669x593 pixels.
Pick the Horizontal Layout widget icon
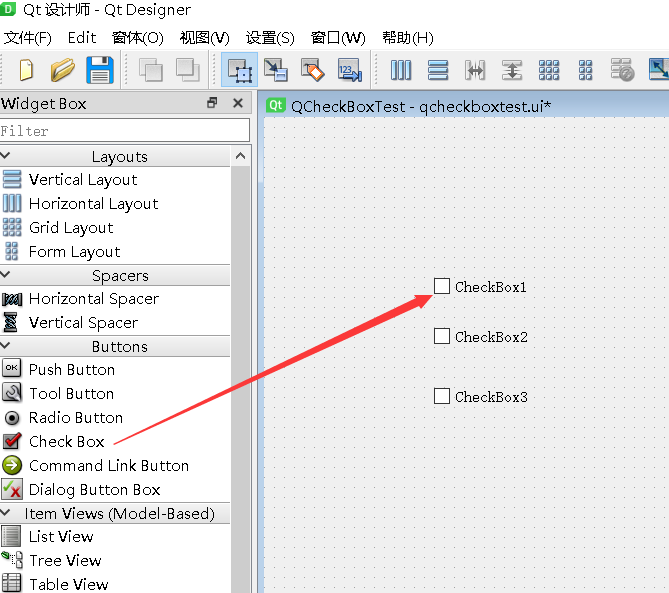click(x=12, y=203)
